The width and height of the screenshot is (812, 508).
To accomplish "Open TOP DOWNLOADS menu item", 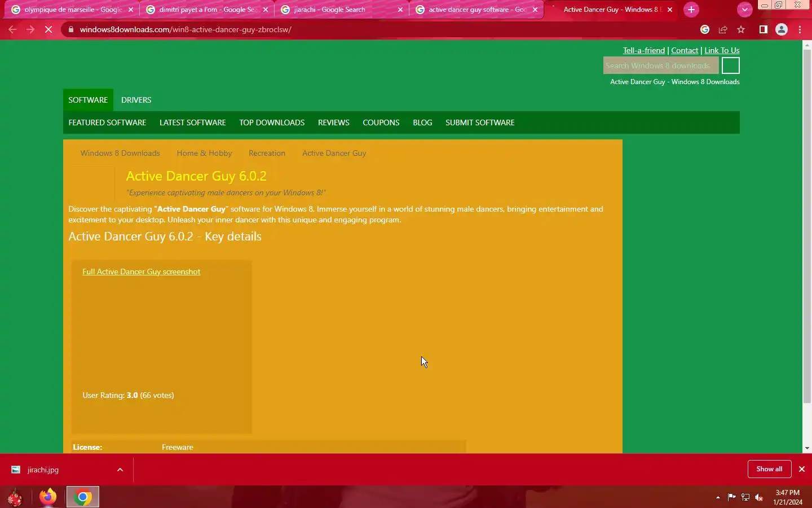I will pyautogui.click(x=272, y=122).
